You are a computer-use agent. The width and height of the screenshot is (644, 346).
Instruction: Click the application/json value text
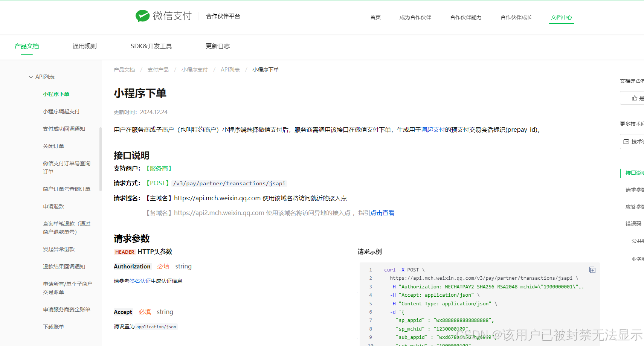coord(156,327)
